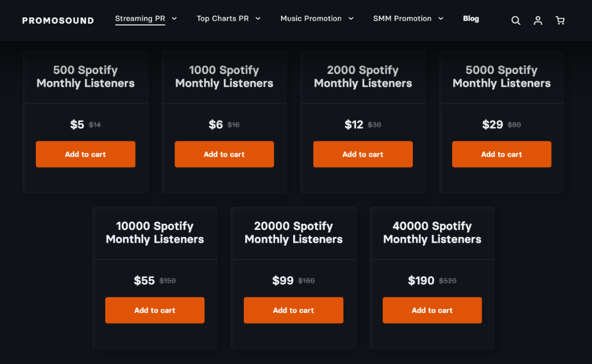Open the shopping cart icon
Screen dimensions: 592x364
tap(560, 20)
